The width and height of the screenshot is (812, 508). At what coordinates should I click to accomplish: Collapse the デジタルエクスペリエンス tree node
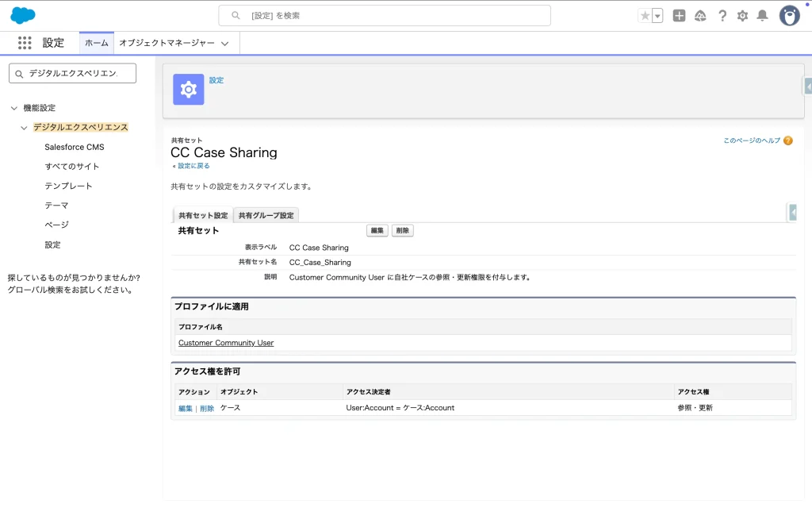(x=25, y=128)
